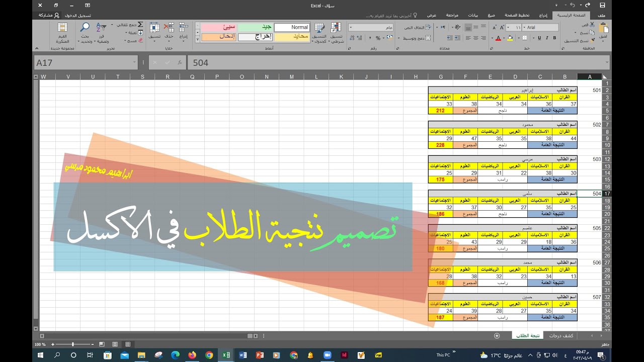This screenshot has height=362, width=644.
Task: Switch to the Formulas (صيغ) tab
Action: [x=491, y=16]
